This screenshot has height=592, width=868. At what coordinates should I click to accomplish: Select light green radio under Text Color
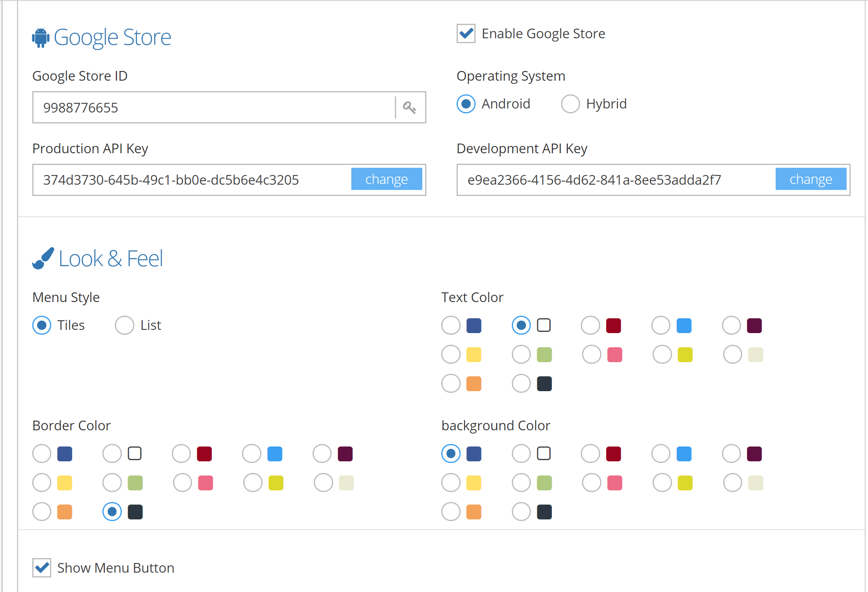[x=521, y=354]
